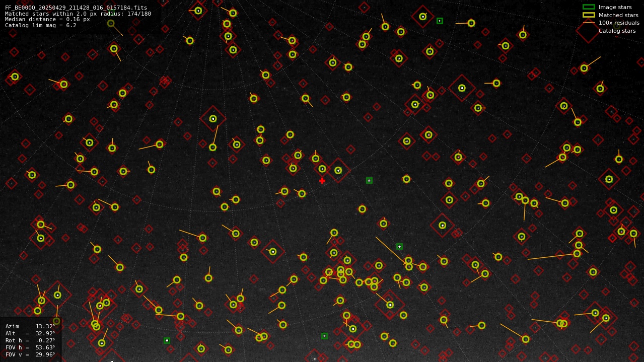Click the 'Image stars' legend label

tap(615, 7)
